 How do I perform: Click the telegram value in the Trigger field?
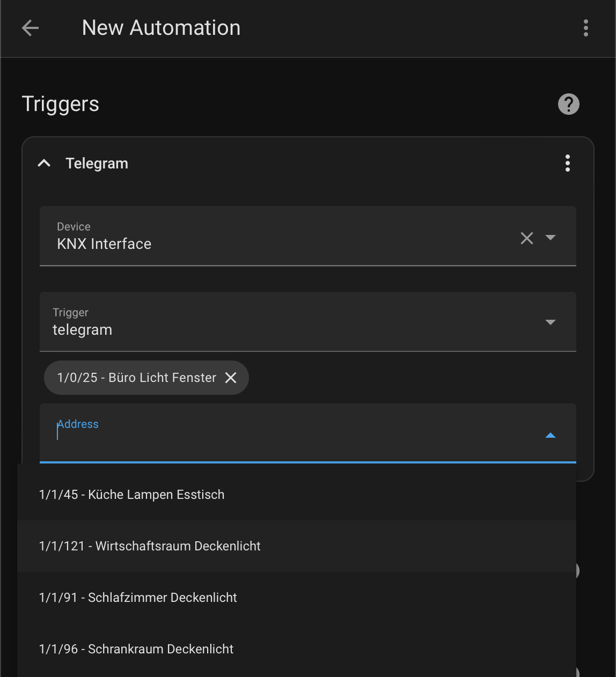pos(82,330)
